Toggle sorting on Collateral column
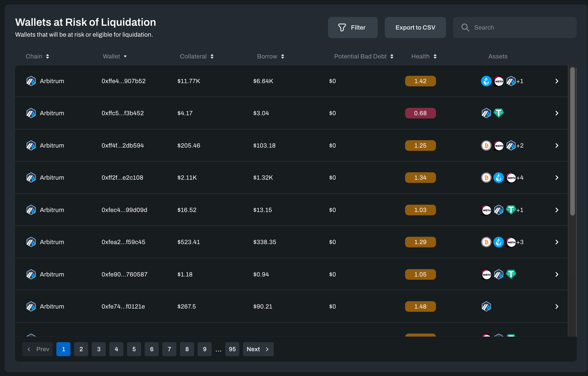The width and height of the screenshot is (588, 376). (x=212, y=56)
